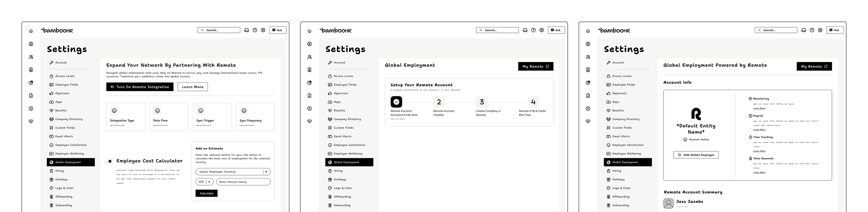
Task: Click smiley icon on Sync Trigger card
Action: click(201, 111)
